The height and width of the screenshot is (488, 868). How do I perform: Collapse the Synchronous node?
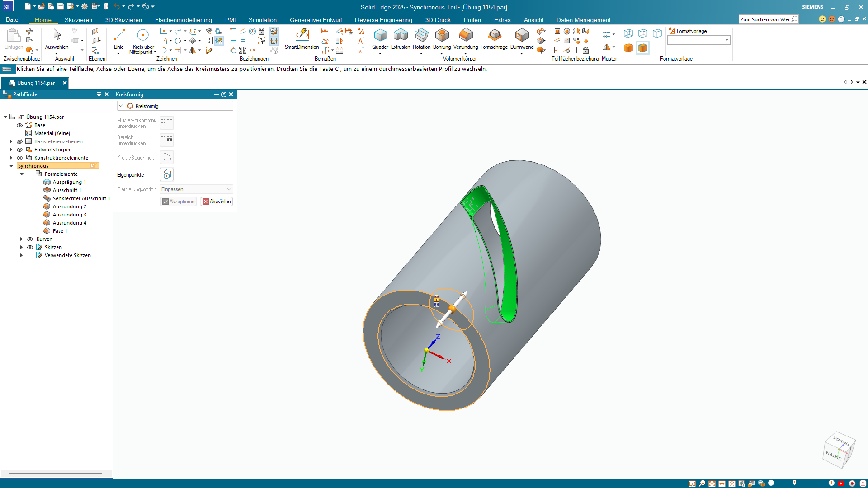(x=11, y=166)
